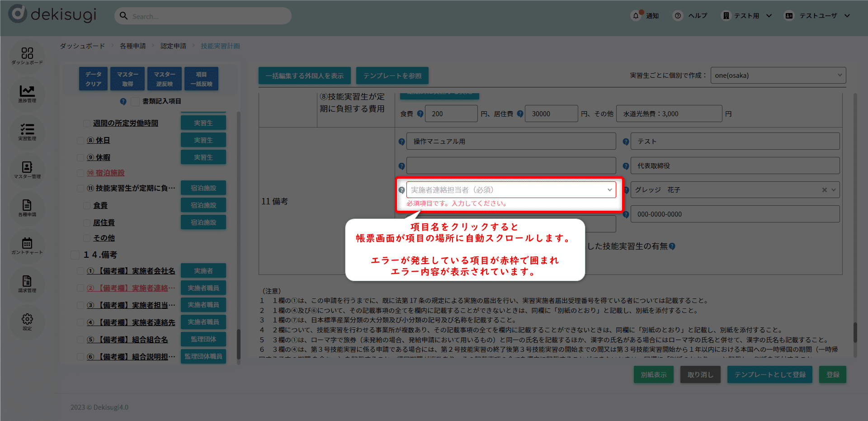The image size is (868, 421).
Task: Click the 通知 notification bell icon
Action: click(636, 16)
